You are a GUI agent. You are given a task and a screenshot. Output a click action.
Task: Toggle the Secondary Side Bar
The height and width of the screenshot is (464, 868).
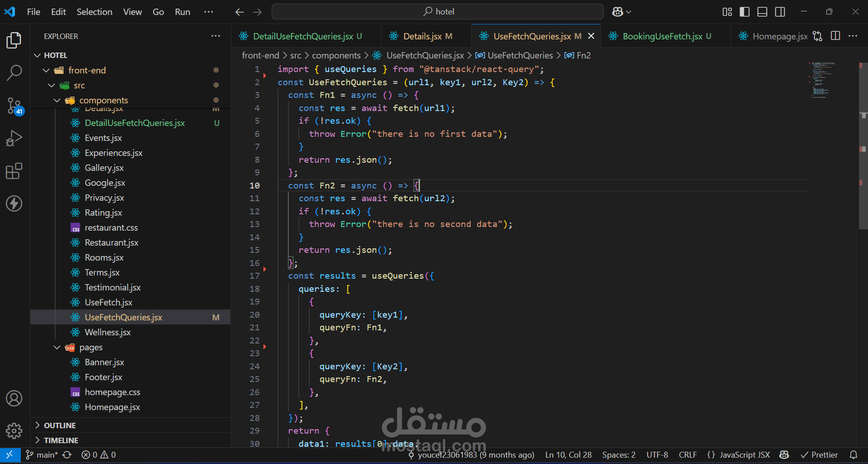(x=780, y=12)
